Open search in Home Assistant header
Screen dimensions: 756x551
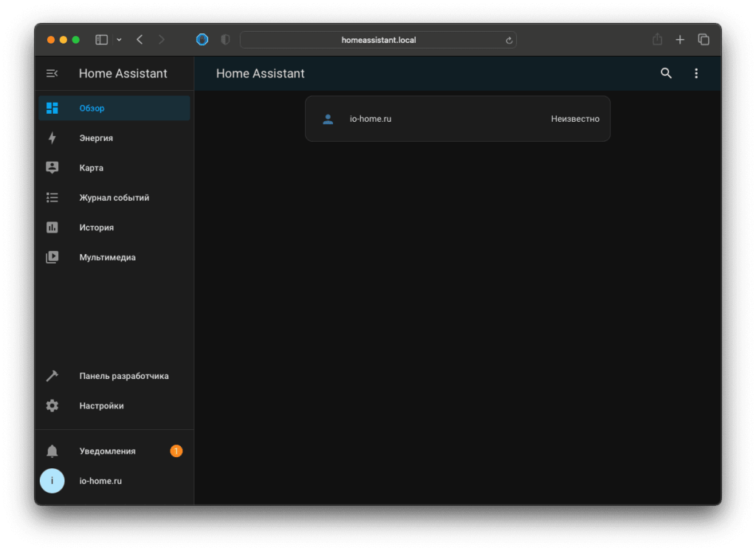pos(666,73)
